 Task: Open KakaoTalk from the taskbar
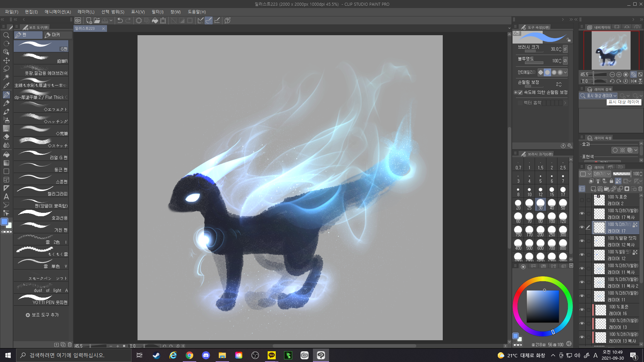click(271, 355)
